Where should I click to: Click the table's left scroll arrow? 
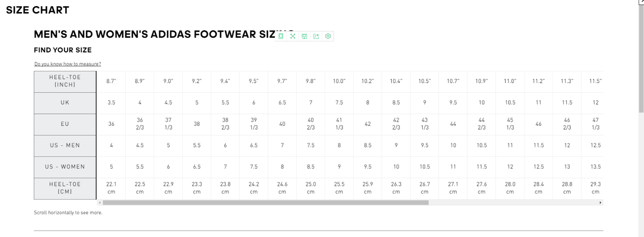tap(100, 203)
